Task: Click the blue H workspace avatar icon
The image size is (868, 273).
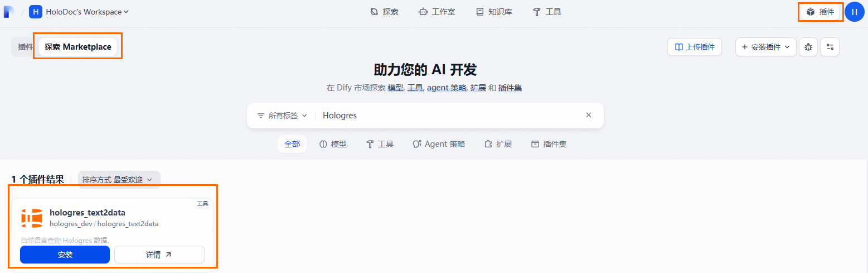Action: click(36, 12)
